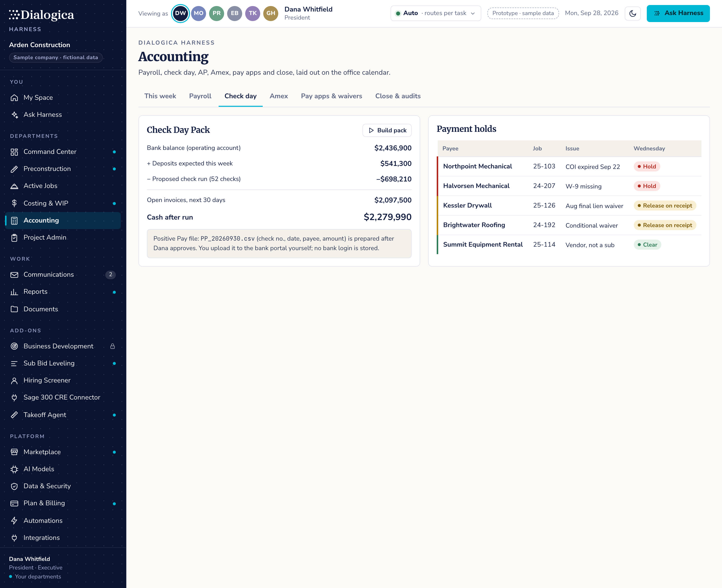The image size is (722, 588).
Task: Click the Project Admin clipboard icon
Action: tap(14, 238)
